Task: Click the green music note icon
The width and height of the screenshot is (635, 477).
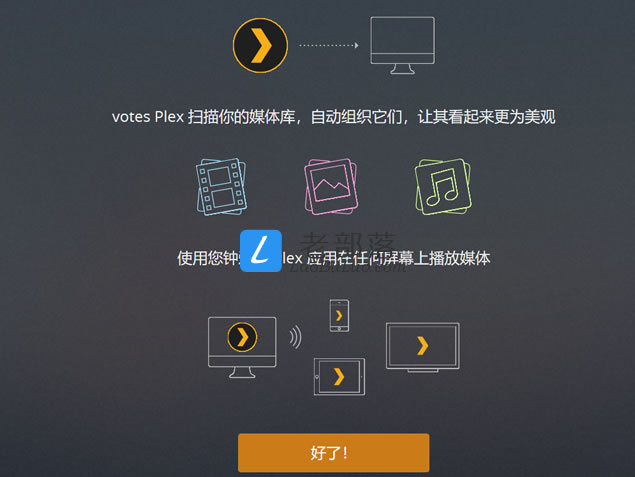Action: 443,187
